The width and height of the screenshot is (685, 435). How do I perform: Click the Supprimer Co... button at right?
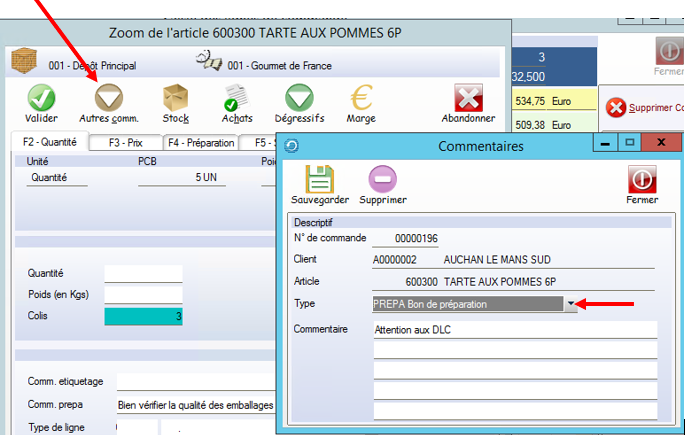[x=644, y=107]
